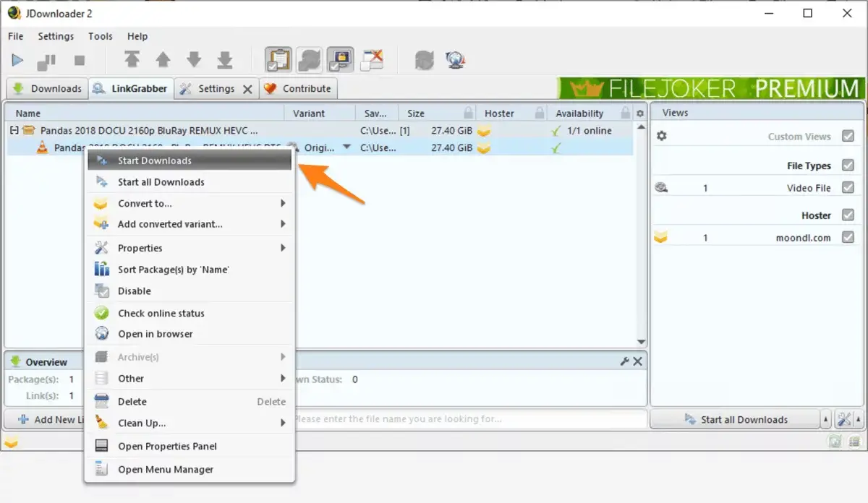Toggle the Video File checkbox
Screen dimensions: 868x503
(848, 187)
